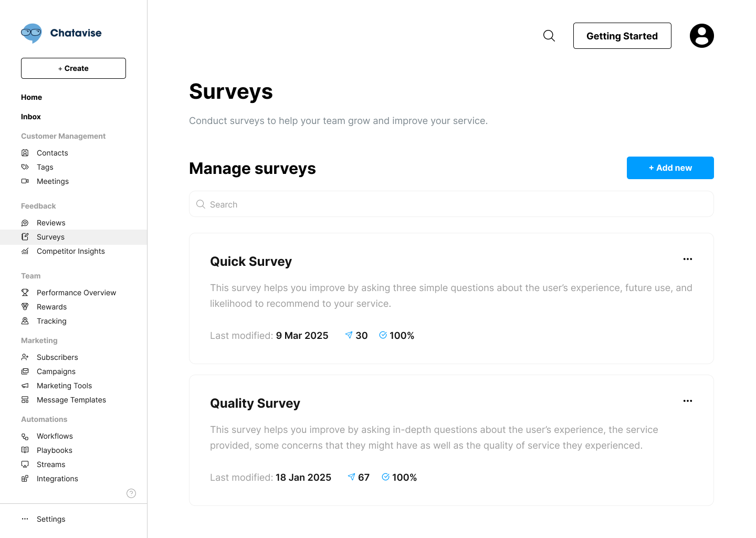Click the Workflows icon in sidebar
The image size is (756, 538).
coord(25,436)
